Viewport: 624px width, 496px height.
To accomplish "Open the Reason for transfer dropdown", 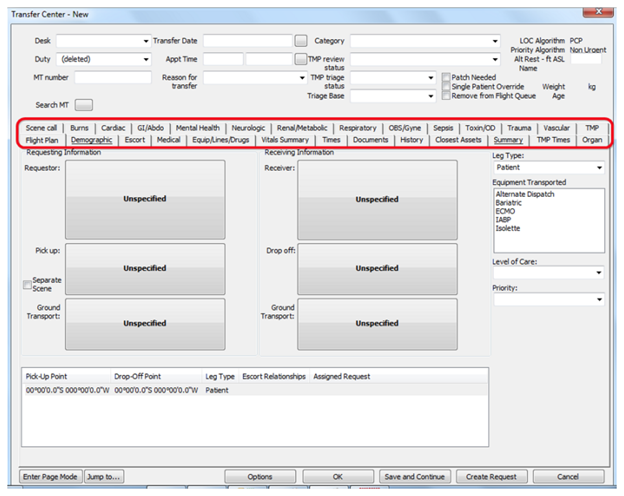I will tap(255, 78).
